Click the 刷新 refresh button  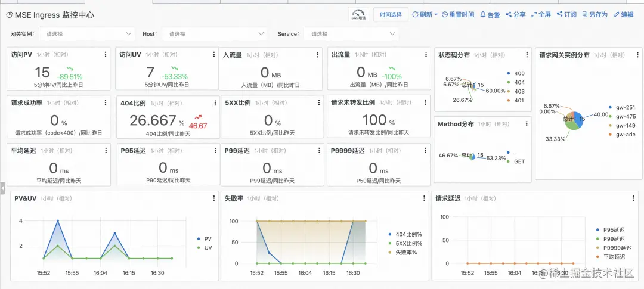pos(422,14)
